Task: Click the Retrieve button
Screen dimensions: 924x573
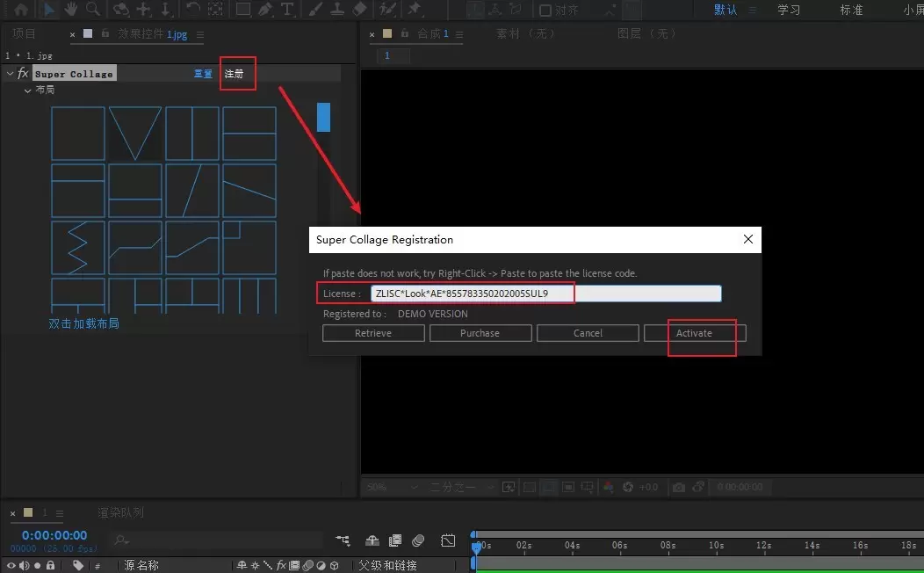Action: (373, 333)
